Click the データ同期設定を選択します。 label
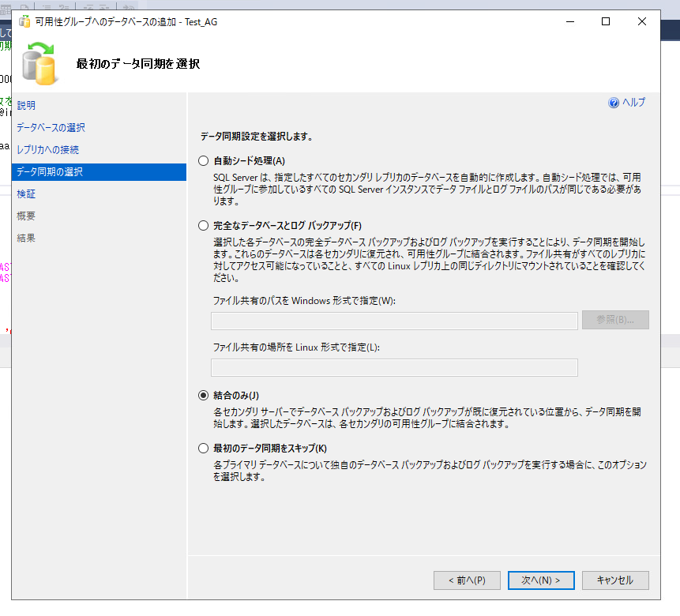This screenshot has width=680, height=616. (257, 137)
